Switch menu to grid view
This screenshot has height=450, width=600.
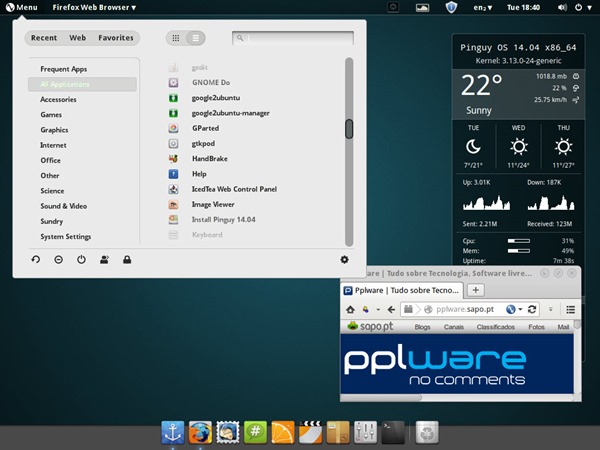coord(176,38)
